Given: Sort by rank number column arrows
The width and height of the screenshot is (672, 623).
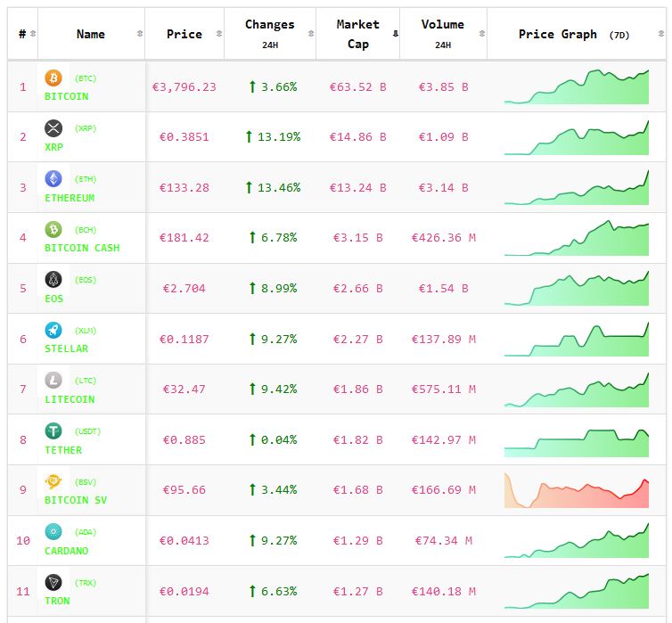Looking at the screenshot, I should 33,34.
